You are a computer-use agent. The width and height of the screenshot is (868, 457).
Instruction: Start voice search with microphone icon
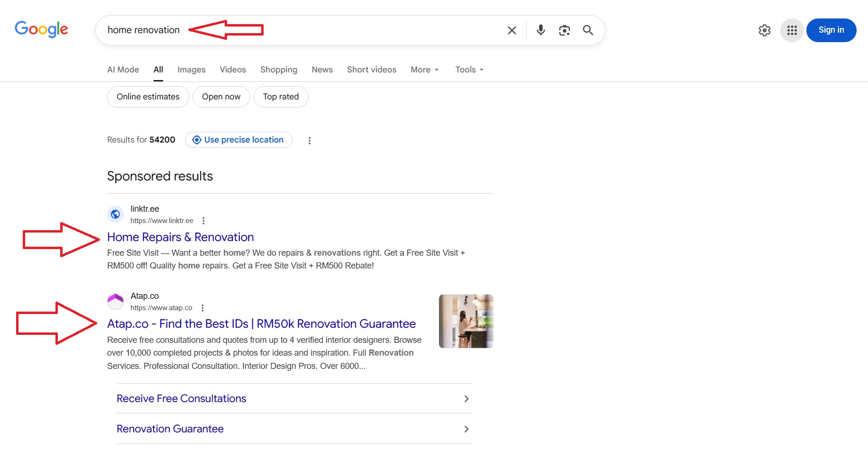pyautogui.click(x=540, y=30)
